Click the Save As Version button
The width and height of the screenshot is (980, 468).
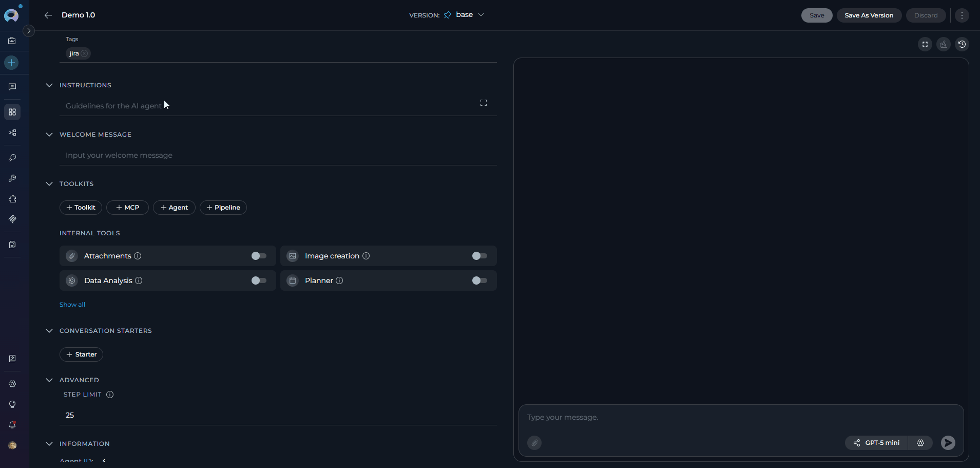[869, 15]
